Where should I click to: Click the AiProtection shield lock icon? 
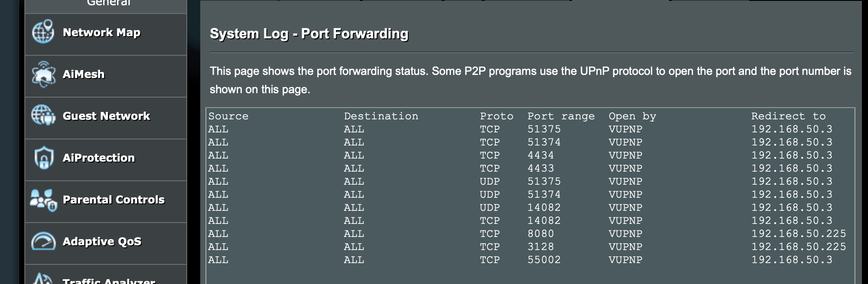coord(42,158)
